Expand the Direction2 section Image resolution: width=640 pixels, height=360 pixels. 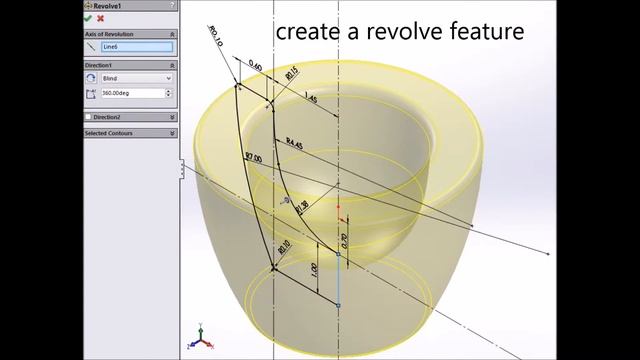click(x=172, y=117)
